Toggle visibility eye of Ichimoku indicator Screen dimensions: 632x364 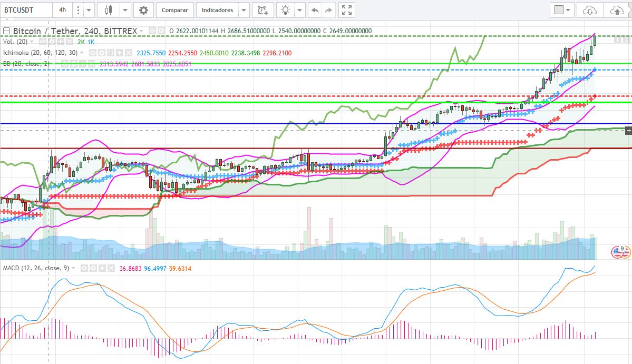pos(93,53)
